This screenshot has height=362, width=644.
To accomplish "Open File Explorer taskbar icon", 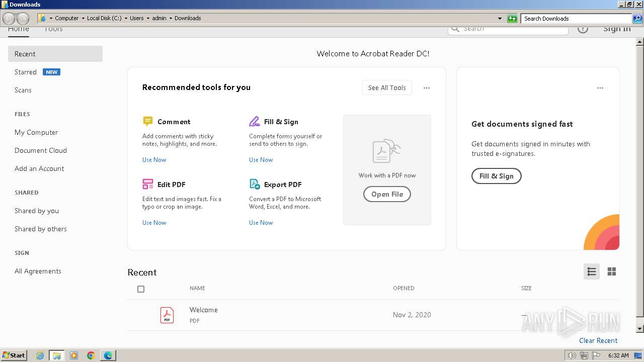I will click(x=57, y=355).
